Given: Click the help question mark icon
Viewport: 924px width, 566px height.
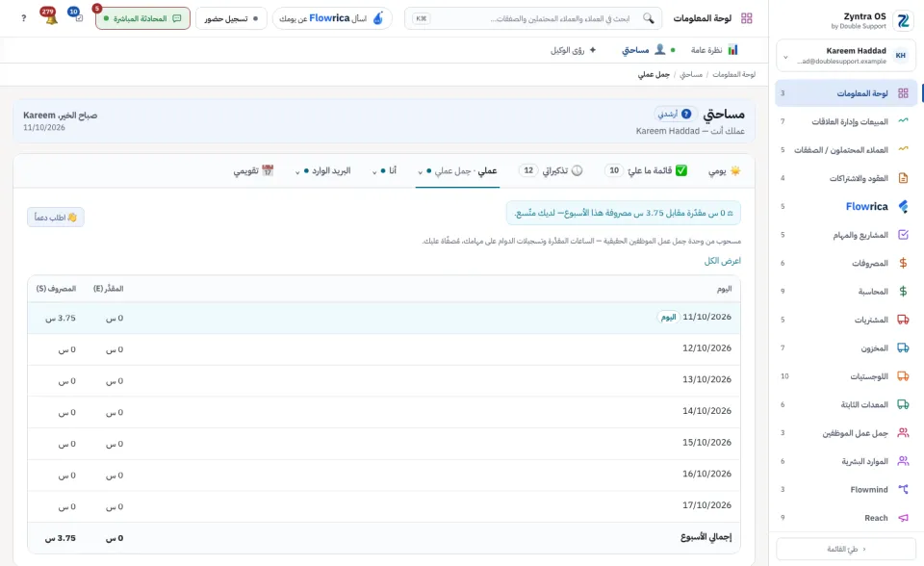Looking at the screenshot, I should (23, 18).
